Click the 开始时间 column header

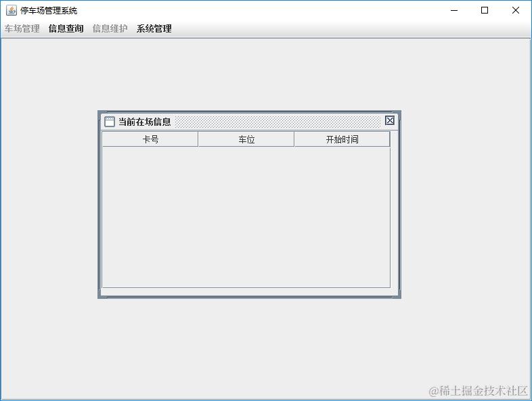[342, 139]
